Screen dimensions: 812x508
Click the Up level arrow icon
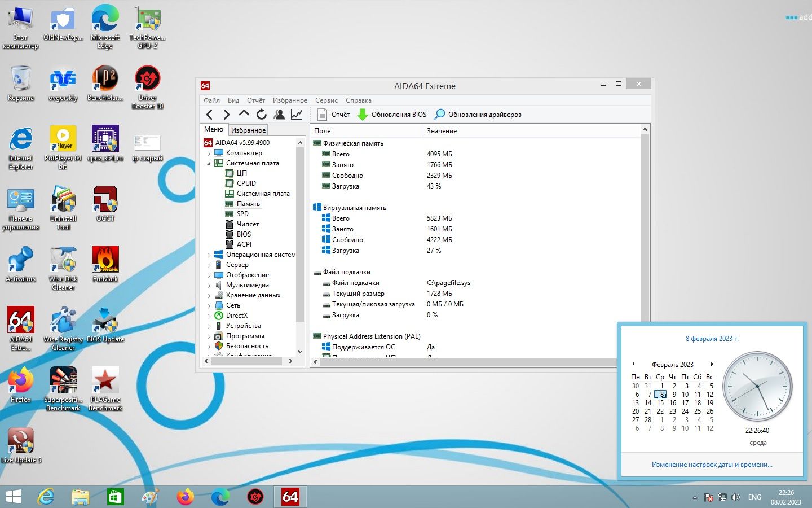click(x=244, y=114)
